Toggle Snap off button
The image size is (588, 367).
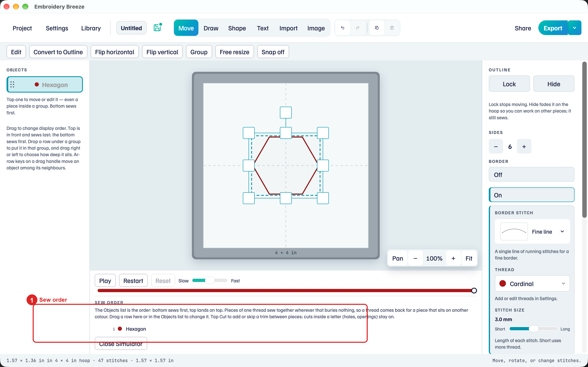click(x=273, y=52)
